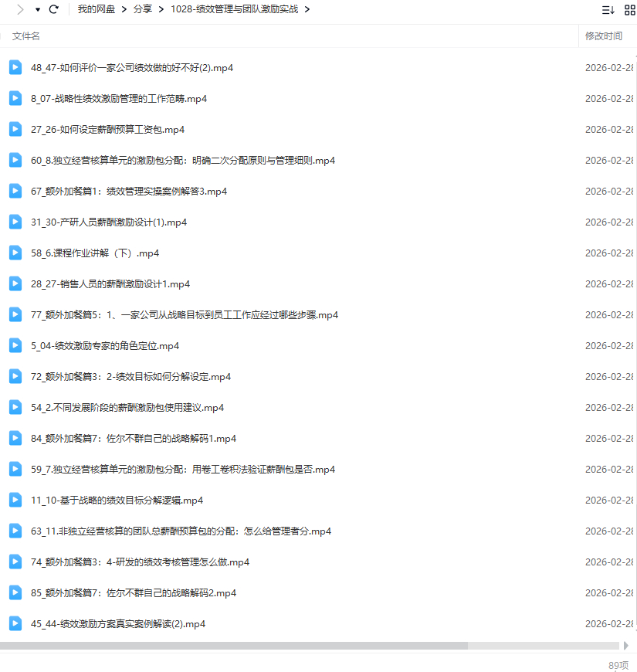The width and height of the screenshot is (637, 672).
Task: Select file 28_27-销售人员的薪酬激励设计1.mp4
Action: click(110, 283)
